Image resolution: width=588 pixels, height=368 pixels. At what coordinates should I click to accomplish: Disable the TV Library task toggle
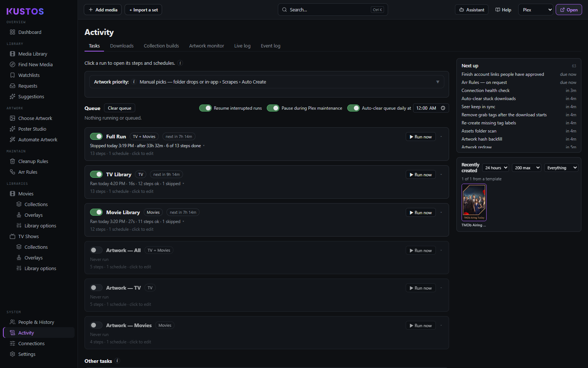[x=96, y=174]
